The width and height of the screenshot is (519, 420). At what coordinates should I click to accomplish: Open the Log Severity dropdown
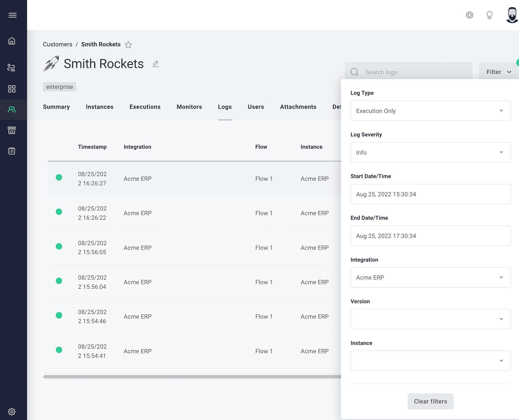430,152
